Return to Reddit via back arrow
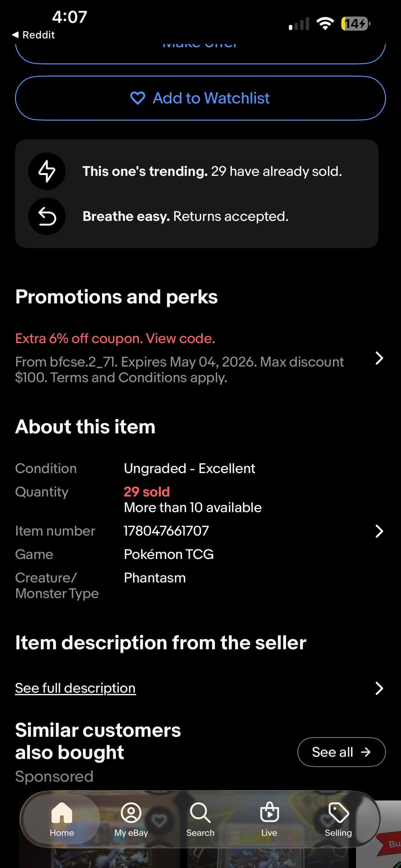Image resolution: width=401 pixels, height=868 pixels. [15, 35]
